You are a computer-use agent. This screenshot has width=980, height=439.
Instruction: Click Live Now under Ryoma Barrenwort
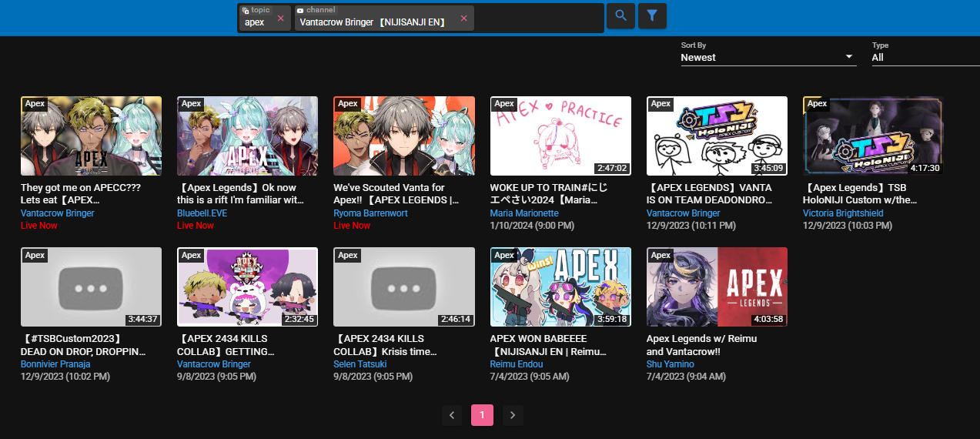[352, 226]
